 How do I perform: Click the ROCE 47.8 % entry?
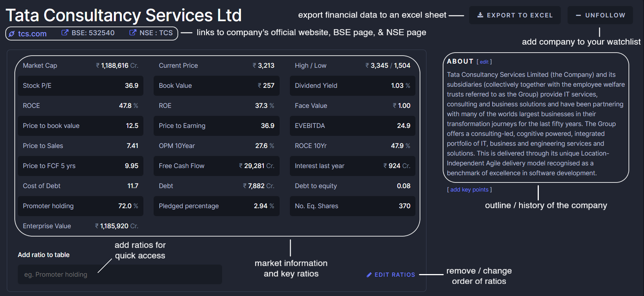coord(81,106)
